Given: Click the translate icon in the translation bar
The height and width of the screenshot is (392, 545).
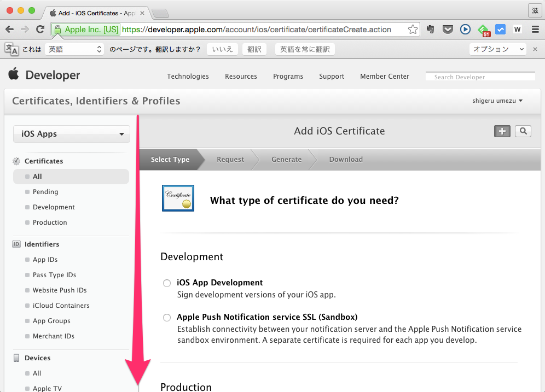Looking at the screenshot, I should [x=11, y=49].
